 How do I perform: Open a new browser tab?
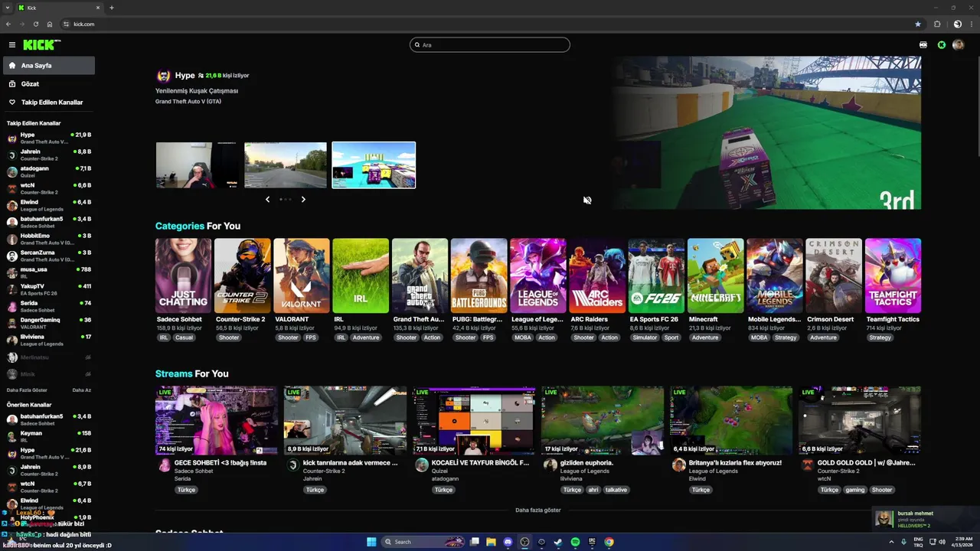pos(111,8)
